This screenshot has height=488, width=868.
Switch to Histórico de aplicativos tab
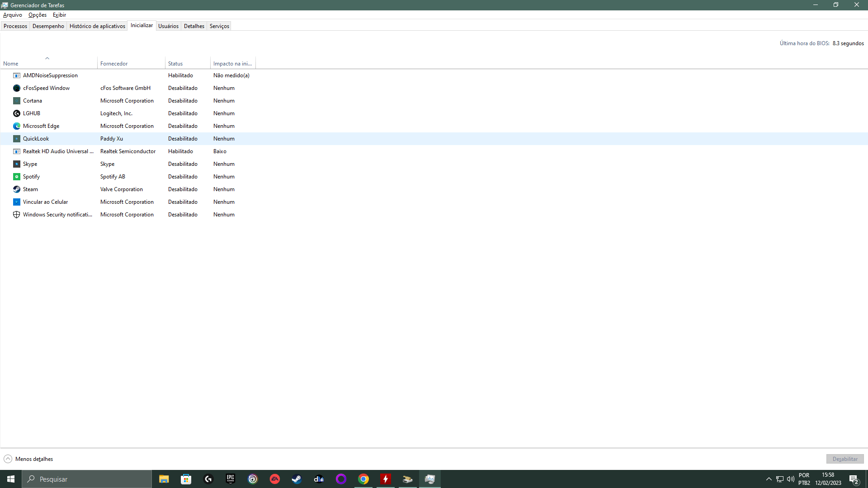(97, 26)
